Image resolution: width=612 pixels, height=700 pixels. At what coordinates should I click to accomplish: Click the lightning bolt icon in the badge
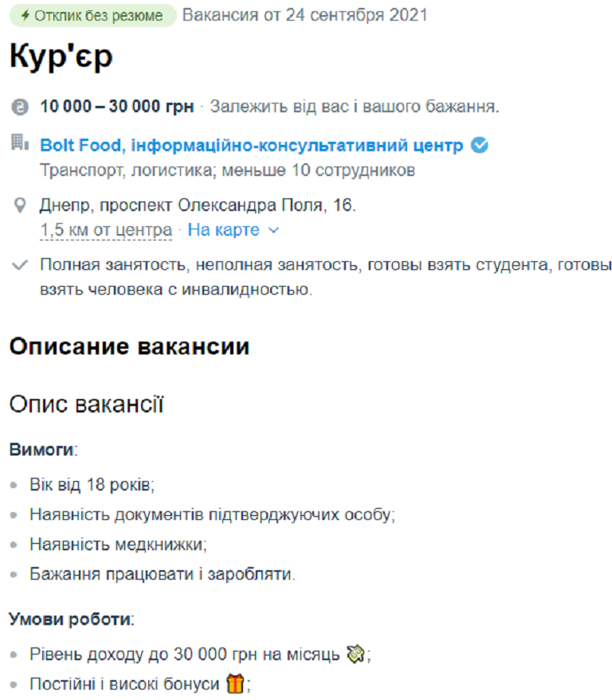point(25,15)
